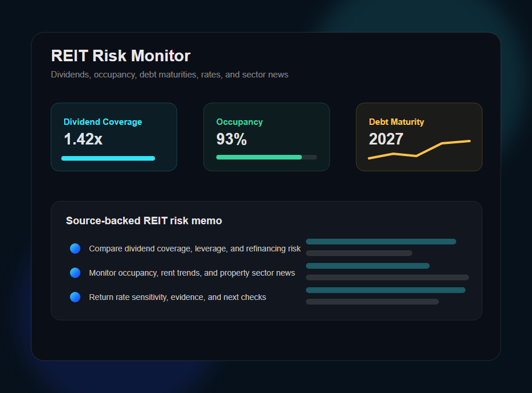Select the subtitle about dividends and occupancy
The image size is (532, 393).
tap(169, 75)
